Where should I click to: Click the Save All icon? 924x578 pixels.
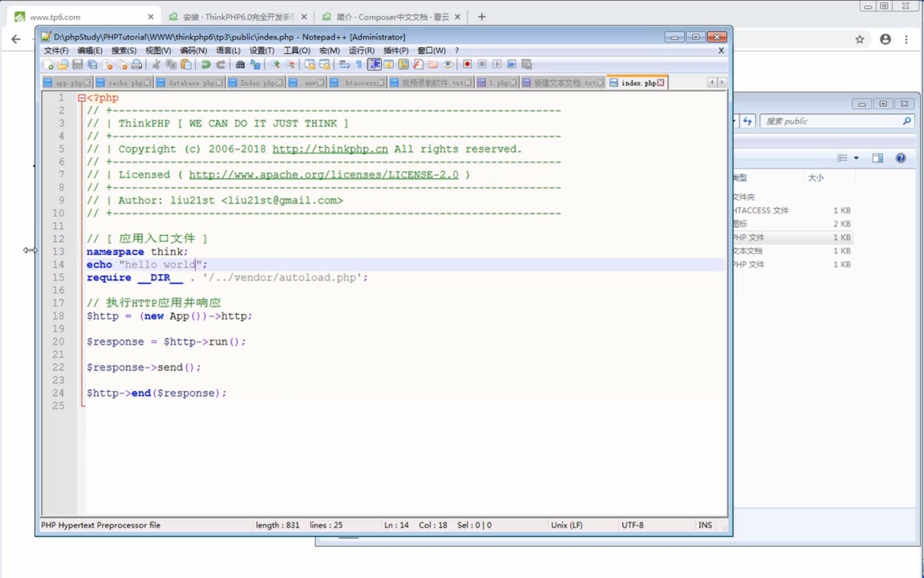point(92,64)
